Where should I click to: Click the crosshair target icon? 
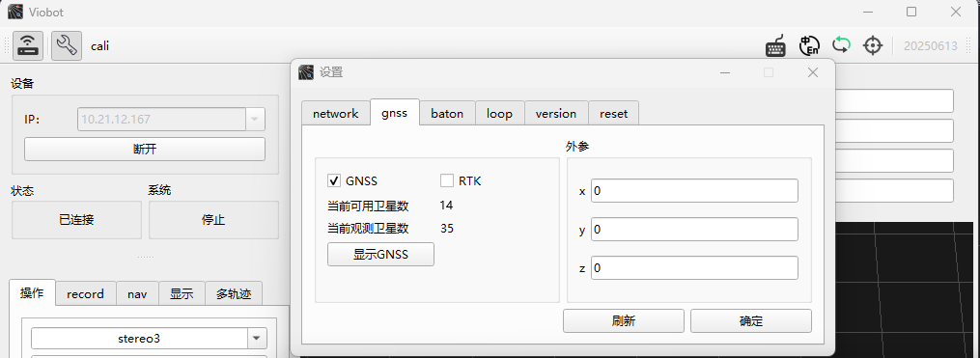point(873,45)
